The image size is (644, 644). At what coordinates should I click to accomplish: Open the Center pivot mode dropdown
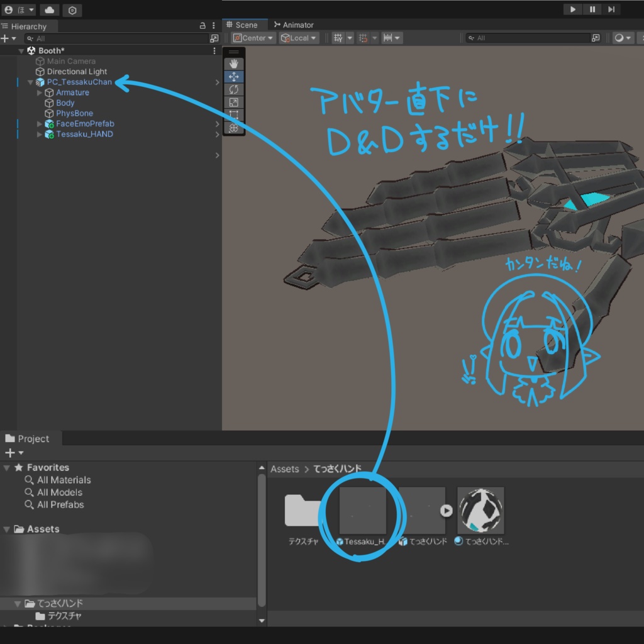click(x=253, y=38)
